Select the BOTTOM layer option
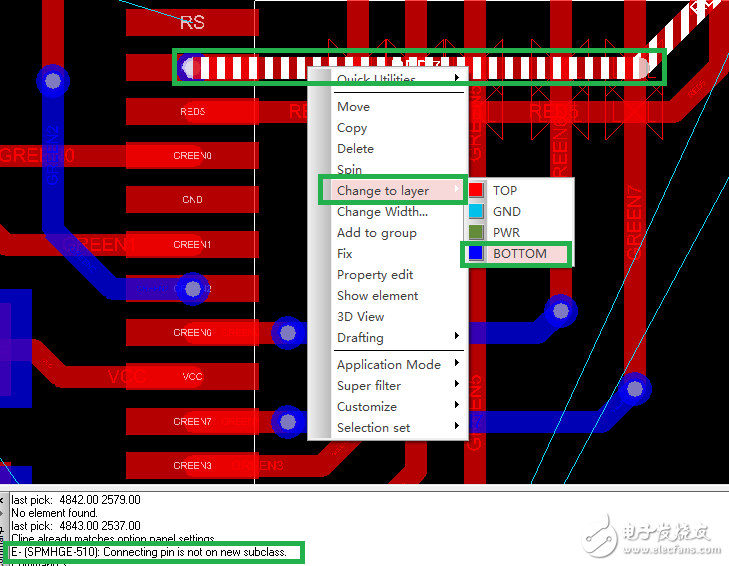Screen dimensions: 729x566 point(520,253)
